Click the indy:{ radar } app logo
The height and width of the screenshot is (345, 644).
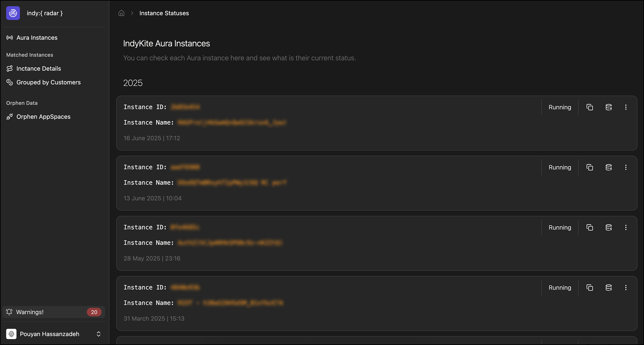[13, 13]
